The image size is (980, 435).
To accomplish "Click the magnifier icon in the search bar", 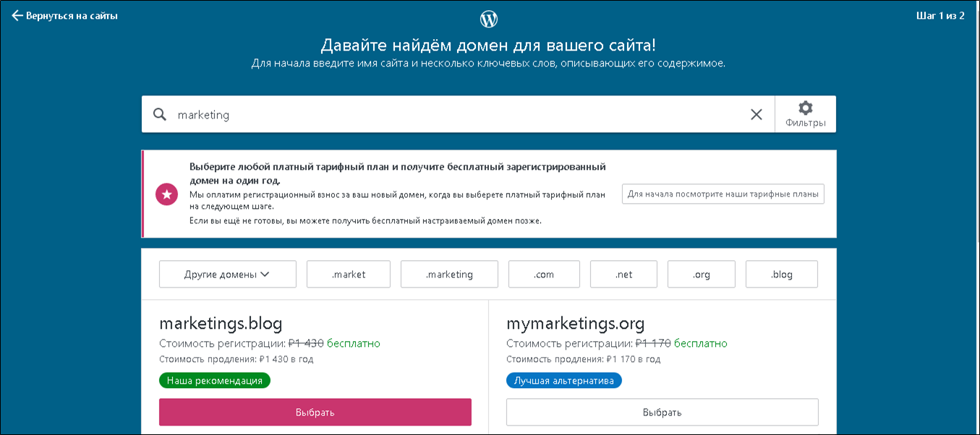I will tap(159, 114).
